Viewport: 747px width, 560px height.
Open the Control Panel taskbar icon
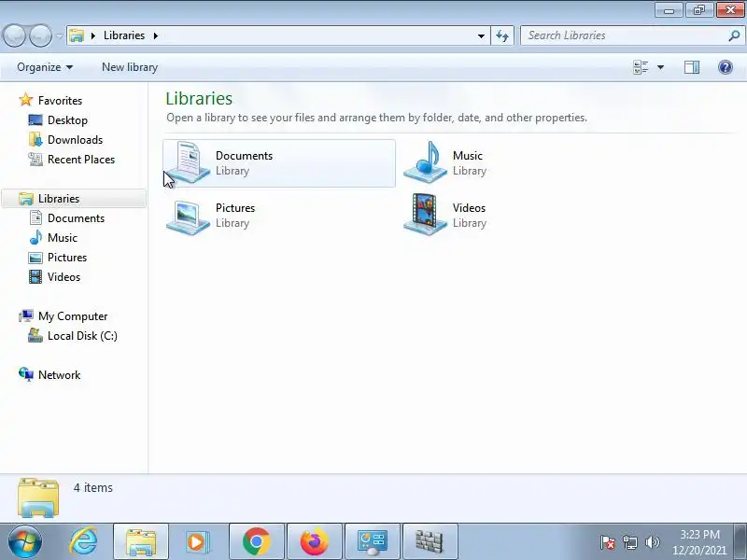[372, 541]
